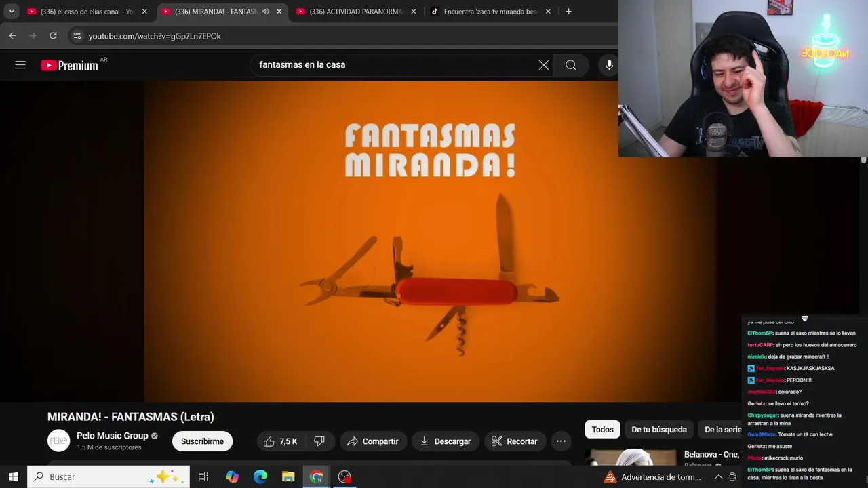This screenshot has width=868, height=488.
Task: Open the recording app taskbar icon
Action: [x=344, y=476]
